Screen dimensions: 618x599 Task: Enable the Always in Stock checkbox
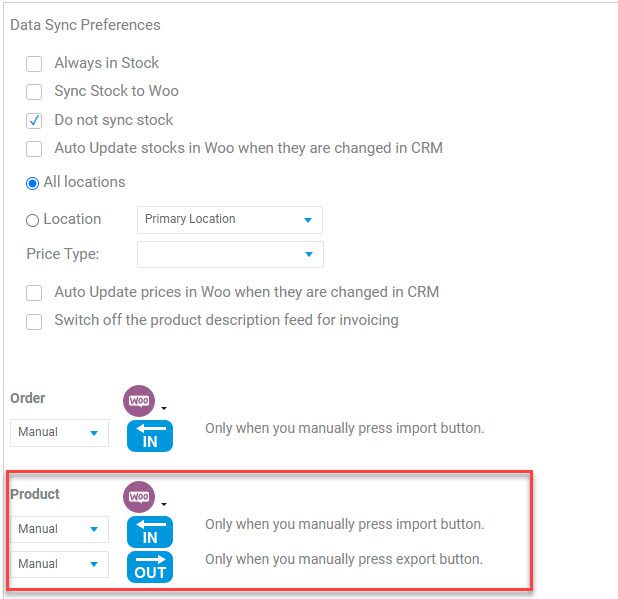pos(34,63)
